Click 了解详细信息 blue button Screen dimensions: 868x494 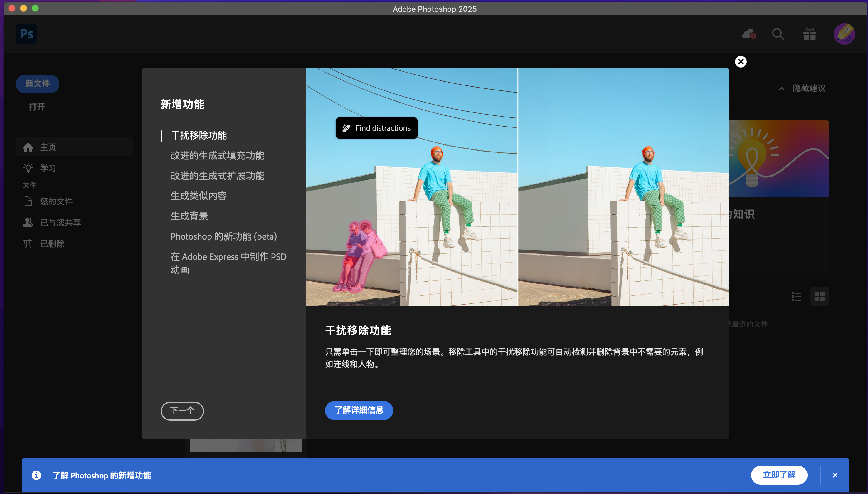pos(359,410)
